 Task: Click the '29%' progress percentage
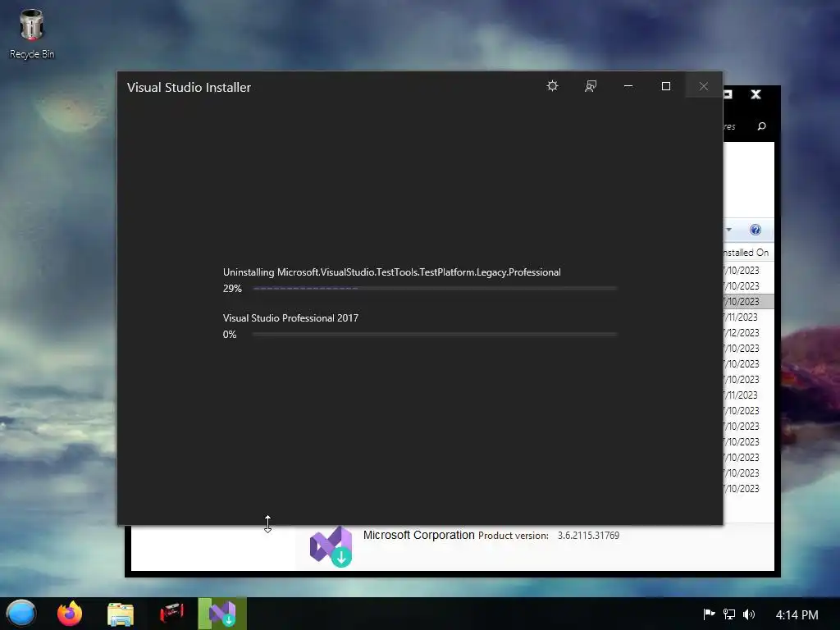click(x=232, y=288)
